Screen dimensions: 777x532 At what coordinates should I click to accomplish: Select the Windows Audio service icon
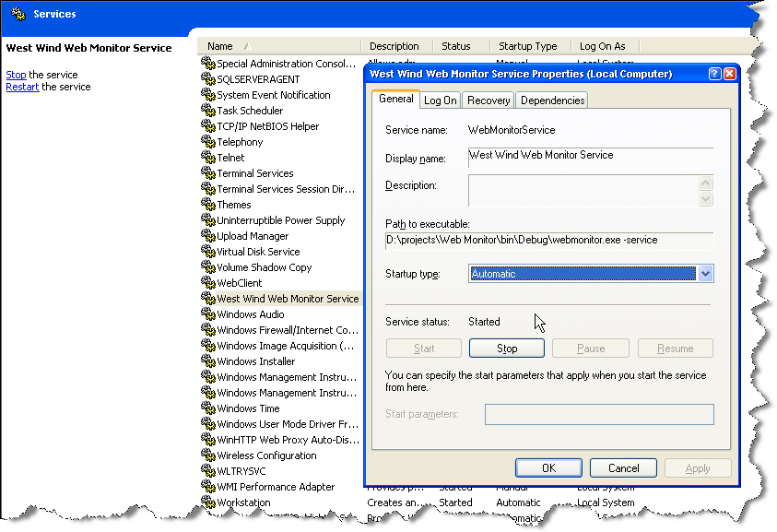207,314
